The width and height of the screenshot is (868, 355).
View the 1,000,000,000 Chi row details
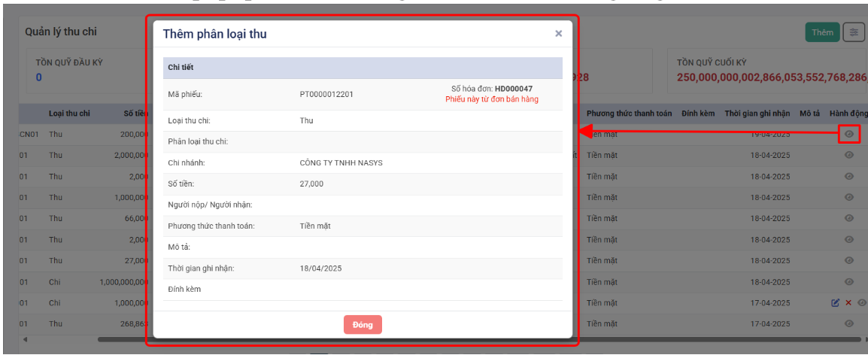click(848, 282)
